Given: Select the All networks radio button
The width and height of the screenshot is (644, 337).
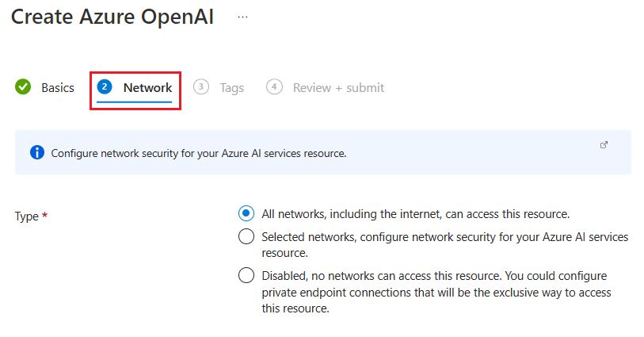Looking at the screenshot, I should tap(246, 213).
